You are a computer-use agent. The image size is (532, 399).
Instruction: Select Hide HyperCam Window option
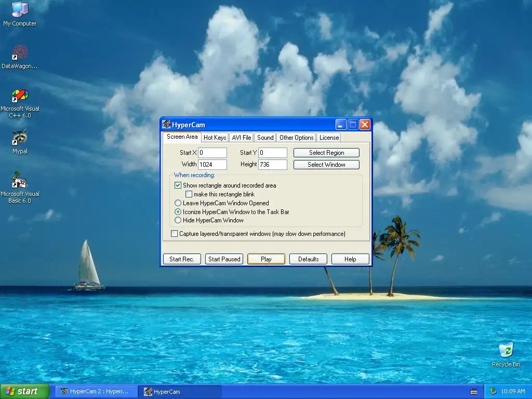pos(178,220)
